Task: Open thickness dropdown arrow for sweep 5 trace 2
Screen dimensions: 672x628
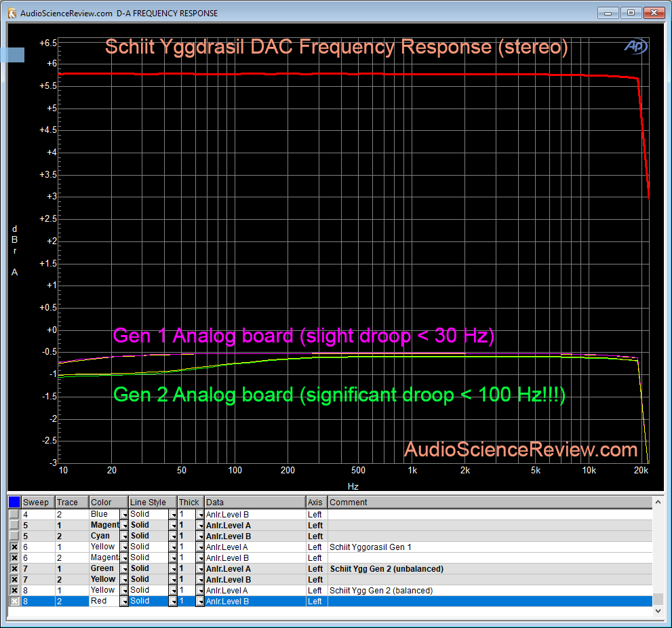Action: (x=200, y=536)
